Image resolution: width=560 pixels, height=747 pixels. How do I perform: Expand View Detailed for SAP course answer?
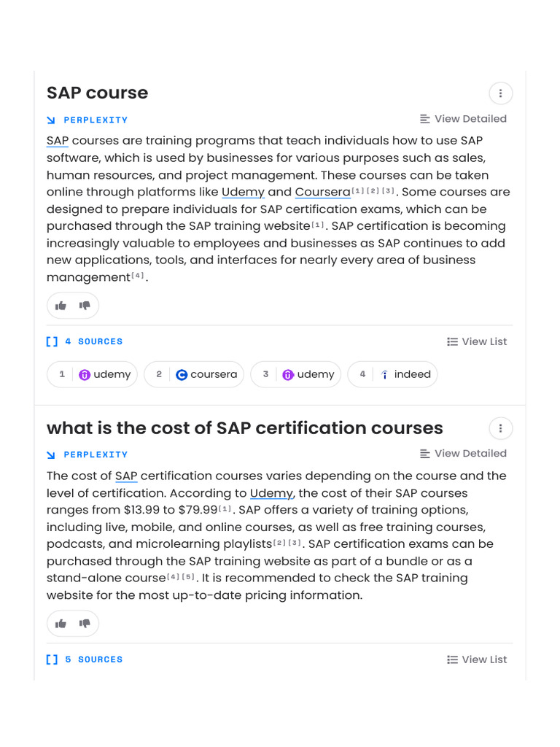tap(463, 119)
